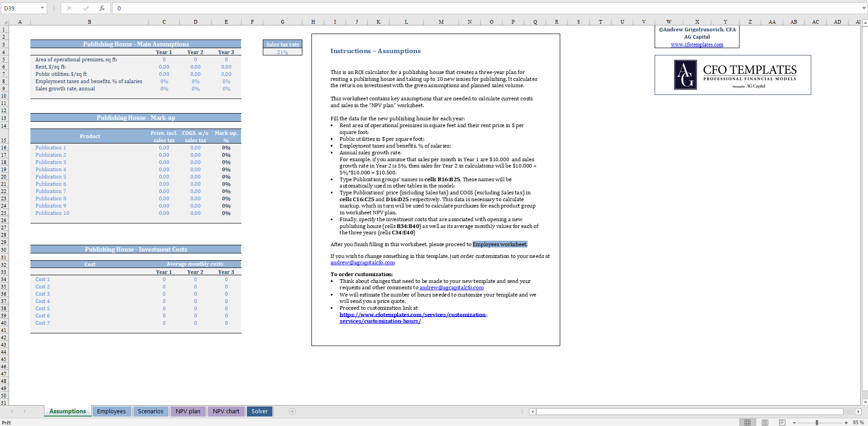
Task: Click vertical scrollbar up arrow
Action: click(865, 22)
